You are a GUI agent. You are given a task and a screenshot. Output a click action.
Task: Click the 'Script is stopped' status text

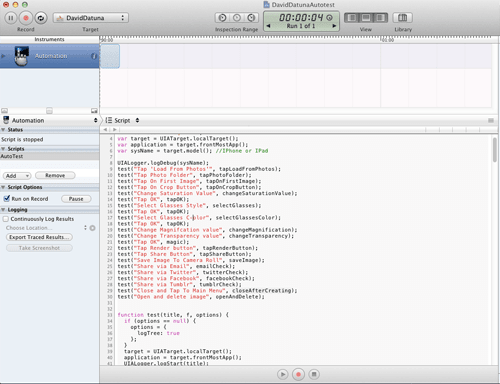tap(22, 139)
